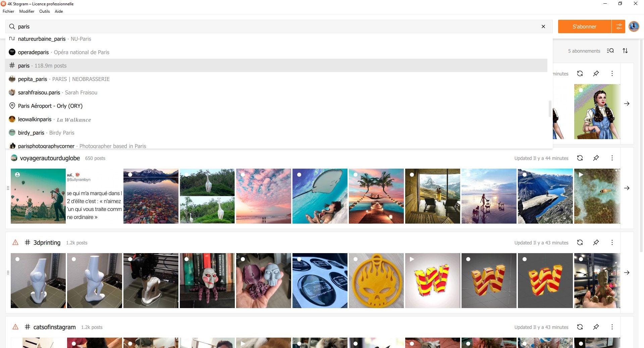Image resolution: width=644 pixels, height=348 pixels.
Task: Open the subscriptions search filter icon
Action: pos(610,51)
